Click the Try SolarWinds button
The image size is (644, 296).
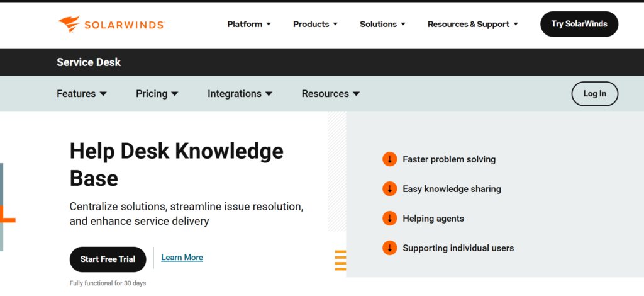pyautogui.click(x=579, y=24)
